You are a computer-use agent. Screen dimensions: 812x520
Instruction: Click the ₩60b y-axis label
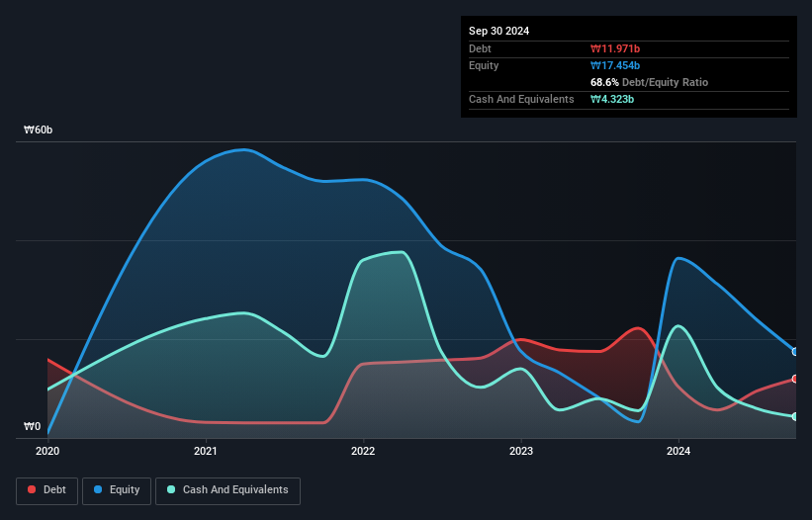point(39,130)
